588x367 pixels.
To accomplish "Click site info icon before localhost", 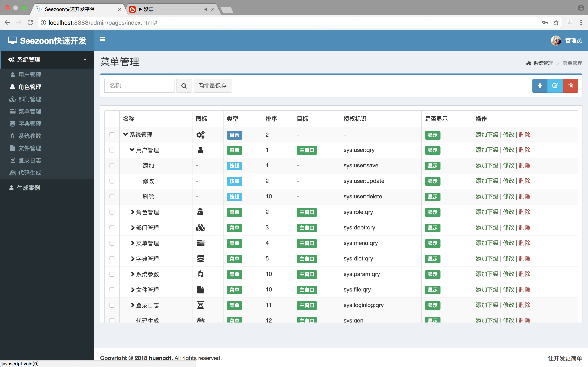I will coord(43,23).
